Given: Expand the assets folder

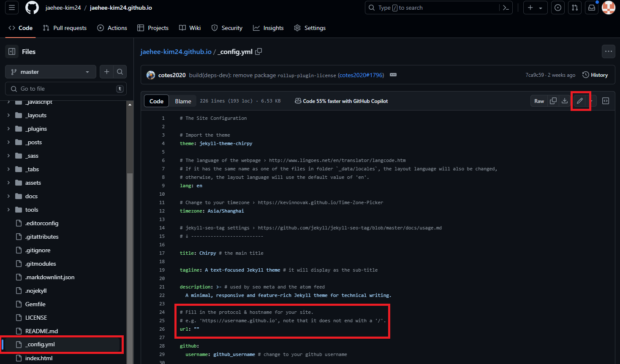Looking at the screenshot, I should pyautogui.click(x=8, y=183).
